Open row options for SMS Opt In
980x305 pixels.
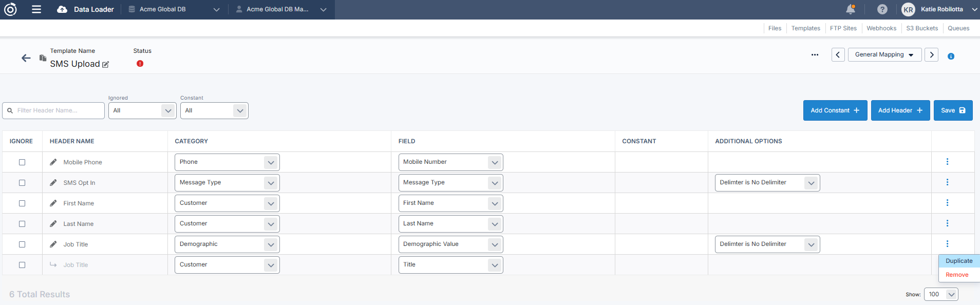[947, 182]
